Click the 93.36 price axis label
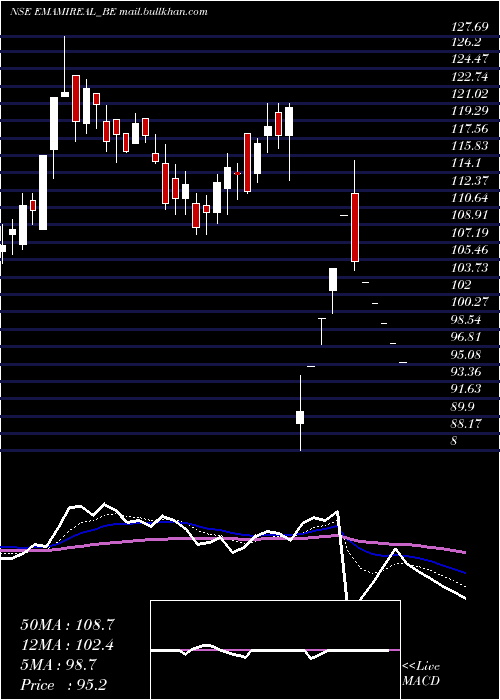The image size is (500, 700). tap(468, 372)
